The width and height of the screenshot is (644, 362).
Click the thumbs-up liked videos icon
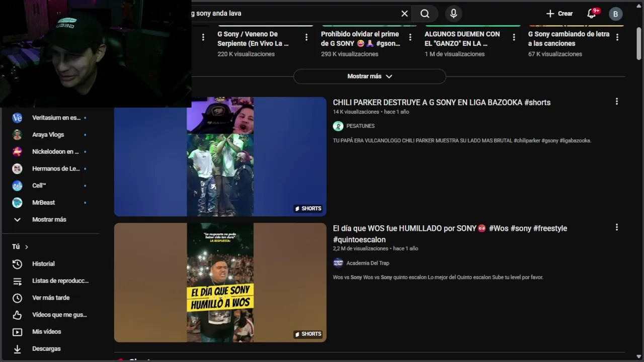pos(17,315)
